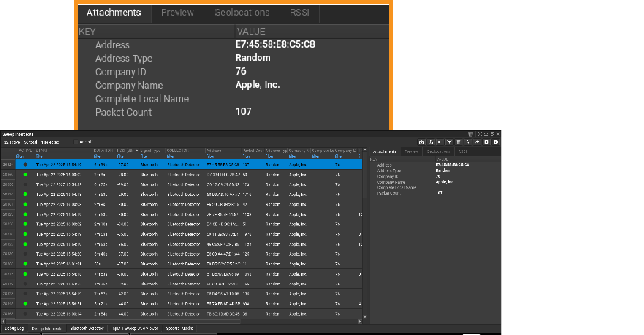644x335 pixels.
Task: Open the funnel filter tool
Action: [x=449, y=142]
